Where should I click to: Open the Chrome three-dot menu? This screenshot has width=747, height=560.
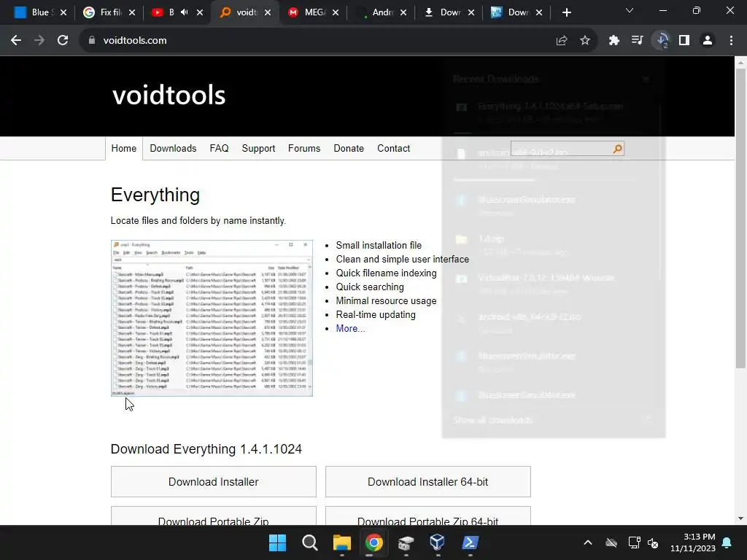731,41
